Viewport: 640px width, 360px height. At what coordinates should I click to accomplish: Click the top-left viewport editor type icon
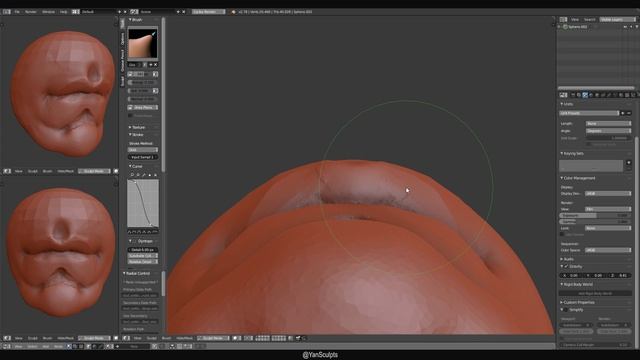pos(7,171)
